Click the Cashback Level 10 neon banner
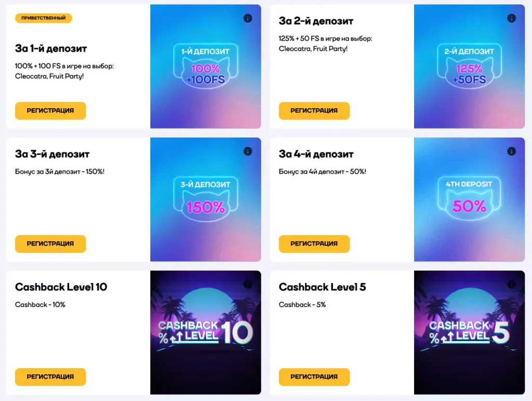532x401 pixels. [x=206, y=333]
